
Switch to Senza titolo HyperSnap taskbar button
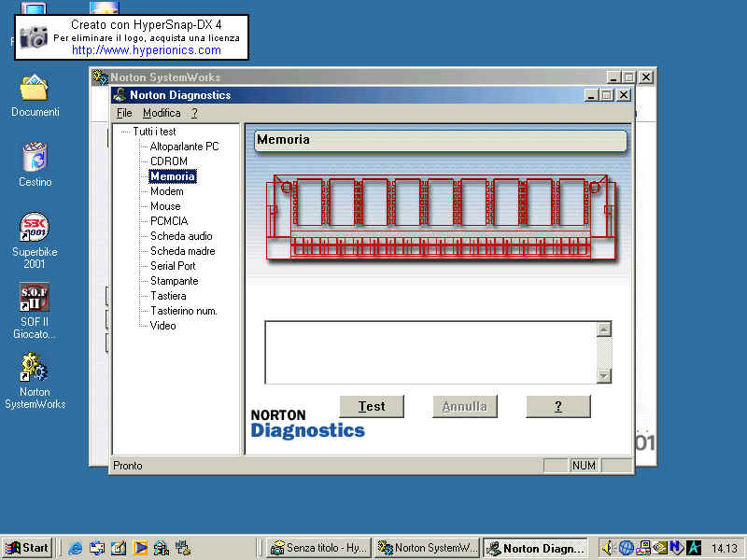(318, 548)
